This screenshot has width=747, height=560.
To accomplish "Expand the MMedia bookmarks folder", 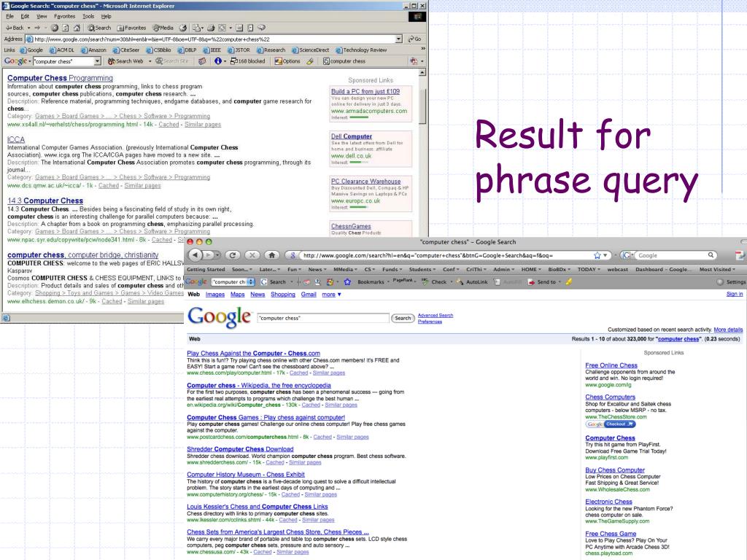I will 345,269.
